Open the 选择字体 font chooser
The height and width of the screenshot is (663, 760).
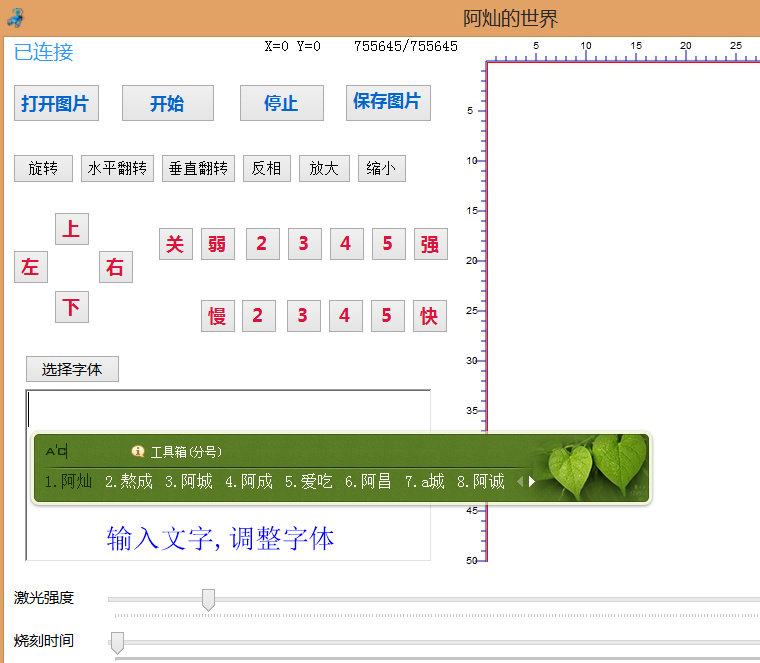(72, 369)
